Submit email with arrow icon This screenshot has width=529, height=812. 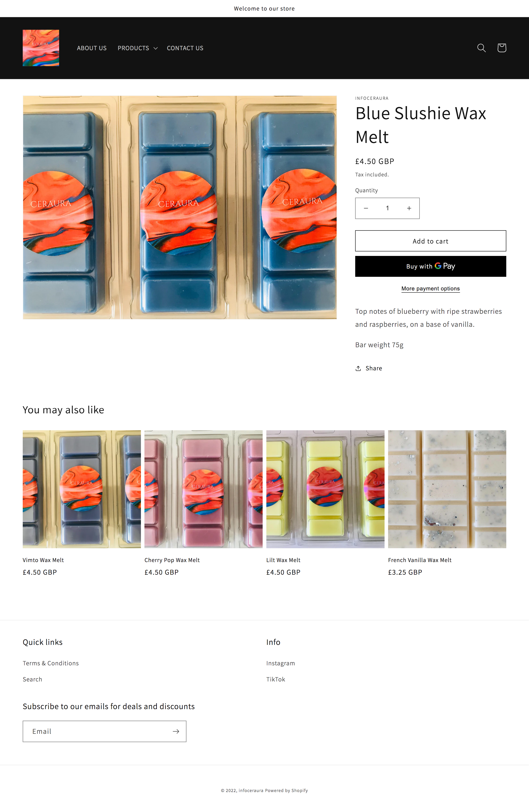176,731
